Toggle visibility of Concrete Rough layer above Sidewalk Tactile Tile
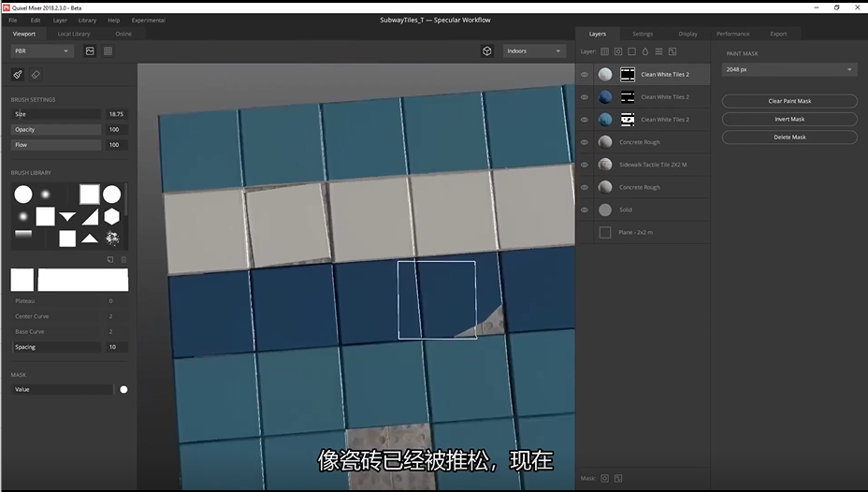The width and height of the screenshot is (868, 492). 584,142
